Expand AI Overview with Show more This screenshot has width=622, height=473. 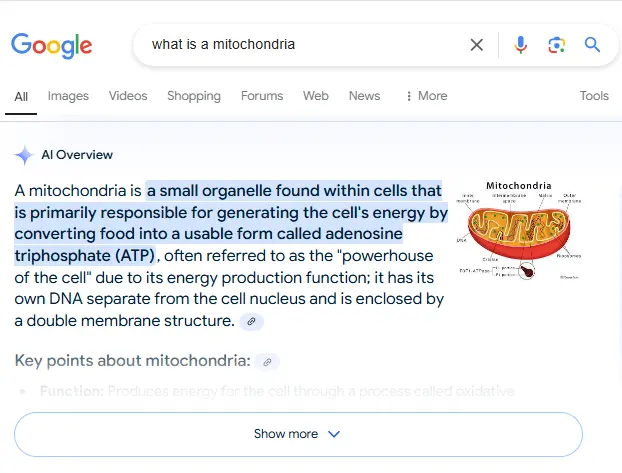(297, 434)
